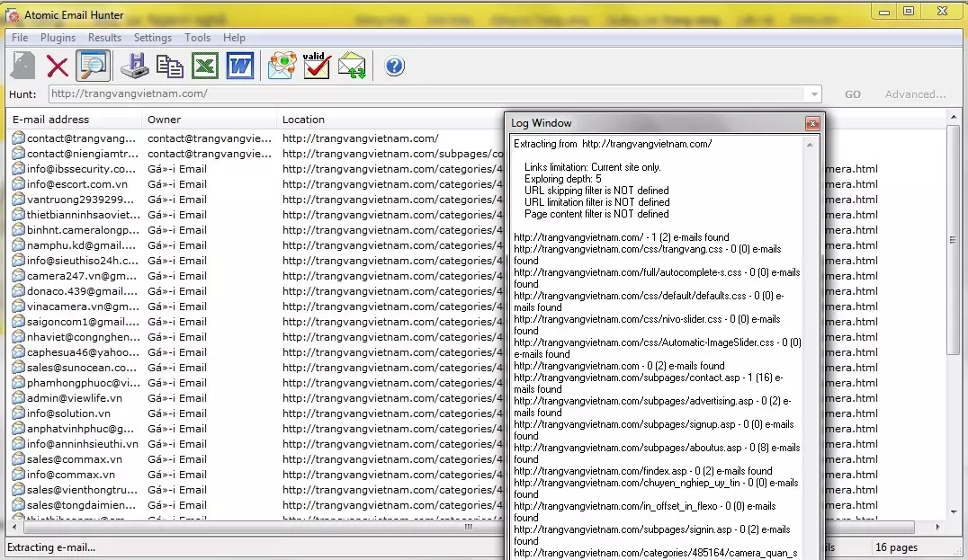The height and width of the screenshot is (560, 968).
Task: Open the Results menu
Action: tap(104, 38)
